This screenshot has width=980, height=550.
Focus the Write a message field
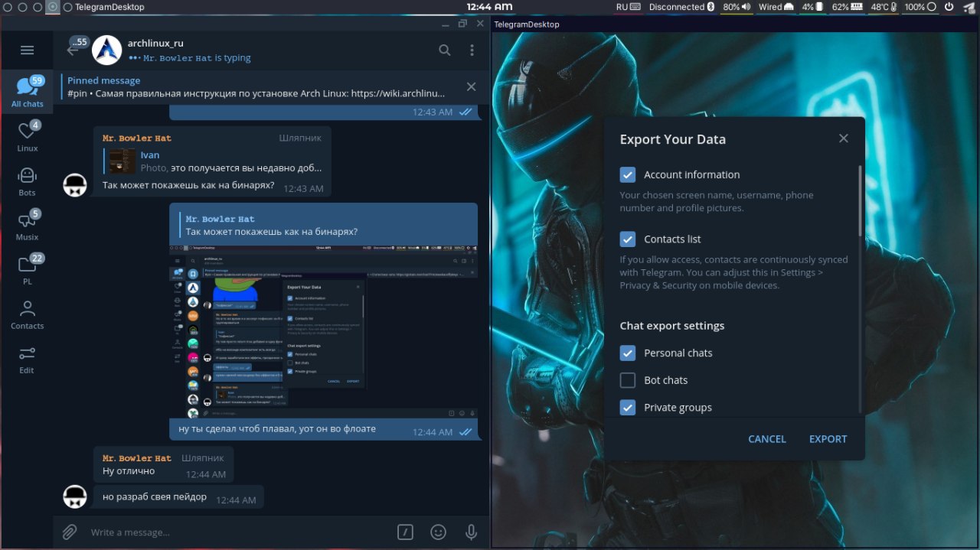tap(237, 532)
